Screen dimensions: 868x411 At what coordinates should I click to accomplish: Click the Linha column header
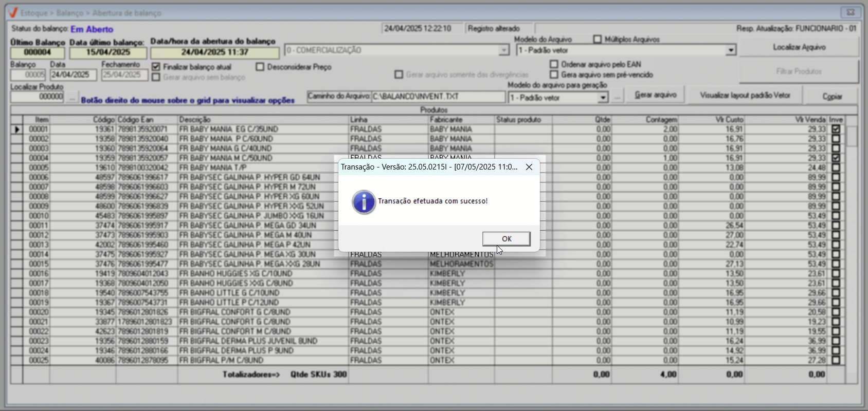coord(388,120)
